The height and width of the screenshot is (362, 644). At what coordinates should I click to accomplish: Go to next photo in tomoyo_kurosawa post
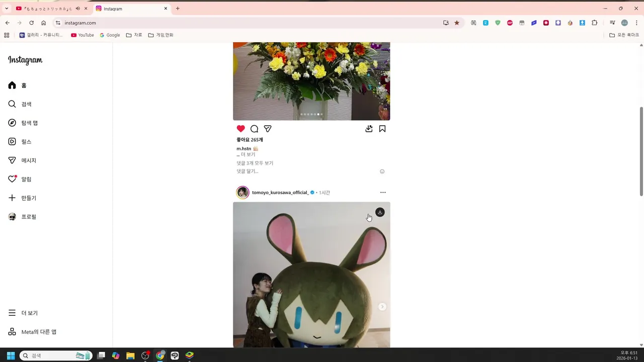pyautogui.click(x=382, y=307)
